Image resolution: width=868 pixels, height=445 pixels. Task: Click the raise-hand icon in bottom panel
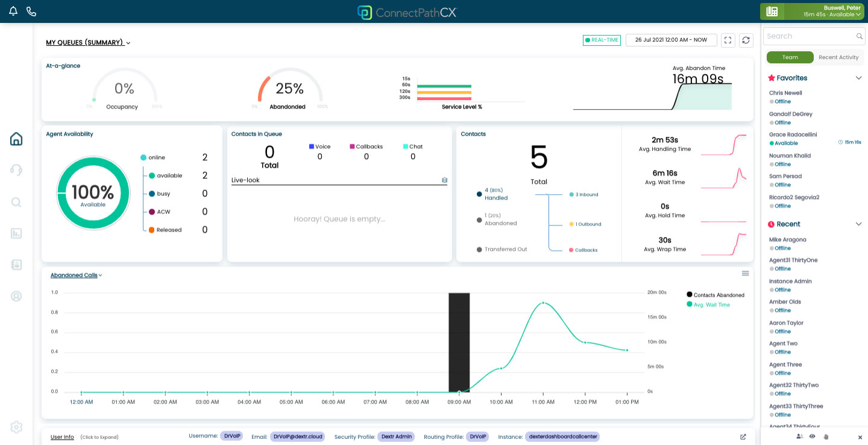826,437
